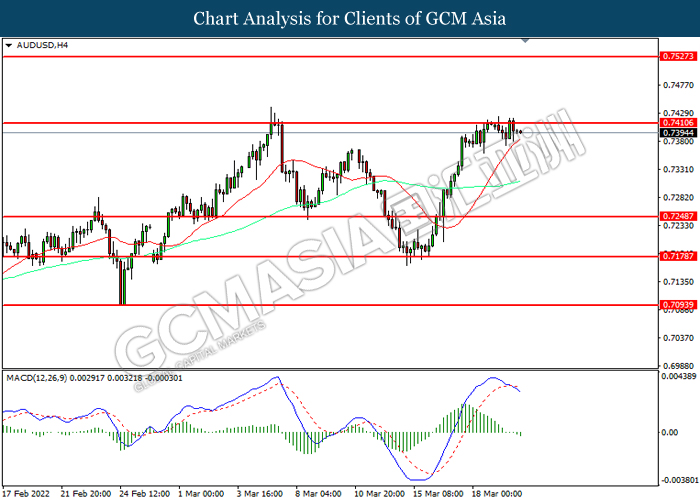Click the 0.004389 MACD scale value

tap(679, 376)
